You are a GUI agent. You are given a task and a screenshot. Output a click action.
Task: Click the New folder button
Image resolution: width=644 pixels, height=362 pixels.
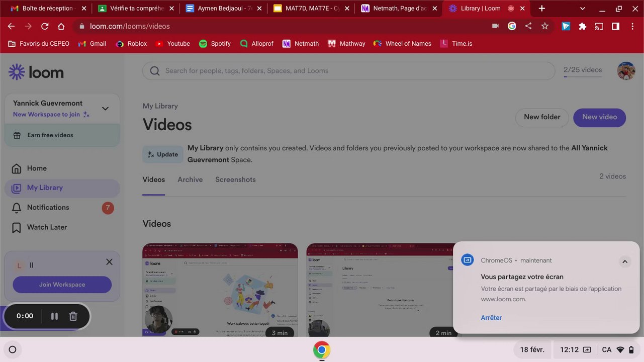coord(542,117)
